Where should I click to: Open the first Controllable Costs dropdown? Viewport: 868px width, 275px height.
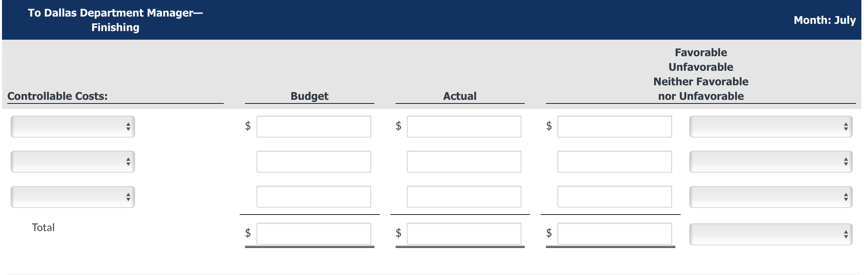pos(72,126)
